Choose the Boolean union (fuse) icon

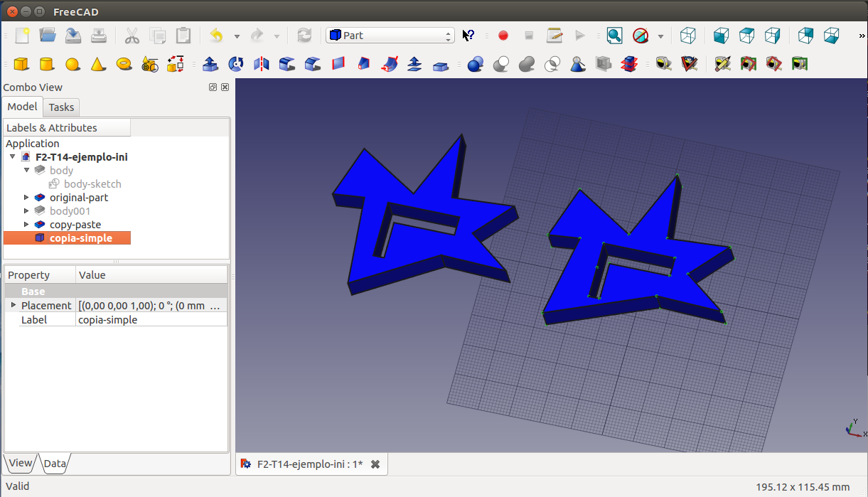(x=527, y=65)
